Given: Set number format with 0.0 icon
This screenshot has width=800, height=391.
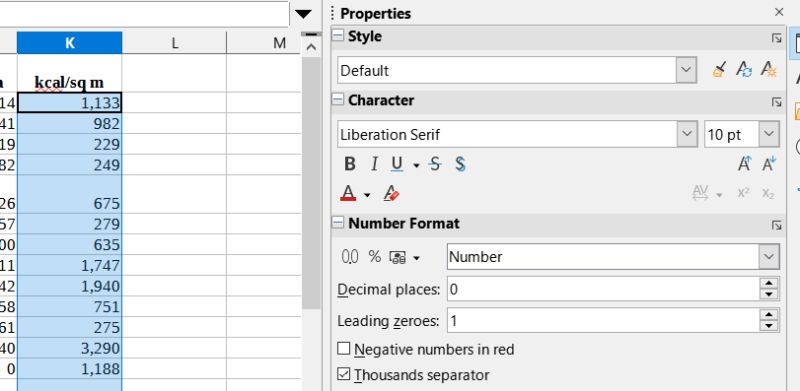Looking at the screenshot, I should 350,257.
